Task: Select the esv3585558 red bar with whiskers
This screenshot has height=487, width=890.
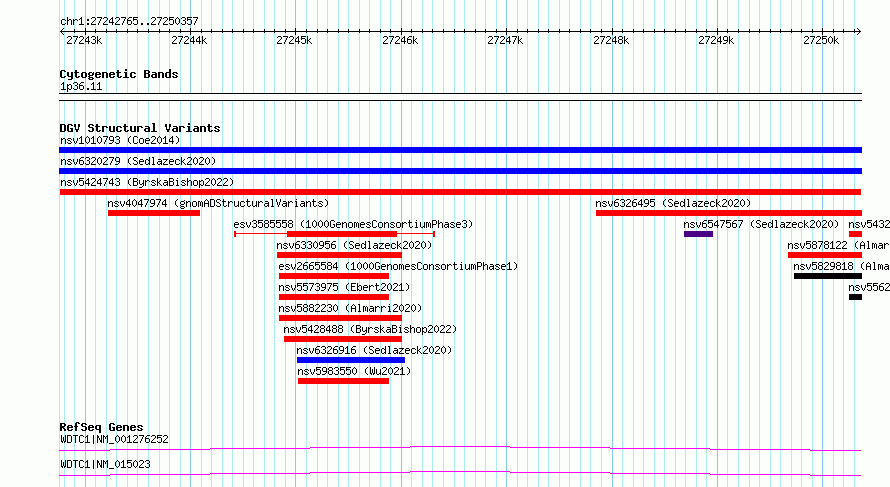Action: click(x=335, y=234)
